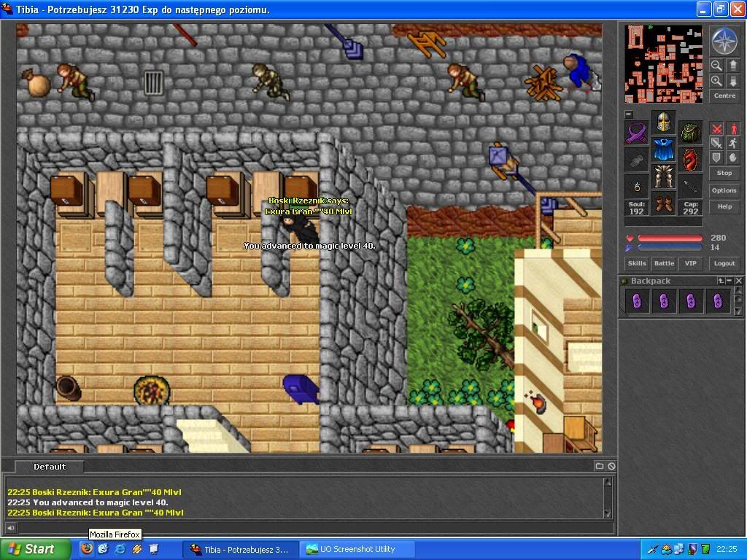
Task: Select the ring slot
Action: [636, 187]
